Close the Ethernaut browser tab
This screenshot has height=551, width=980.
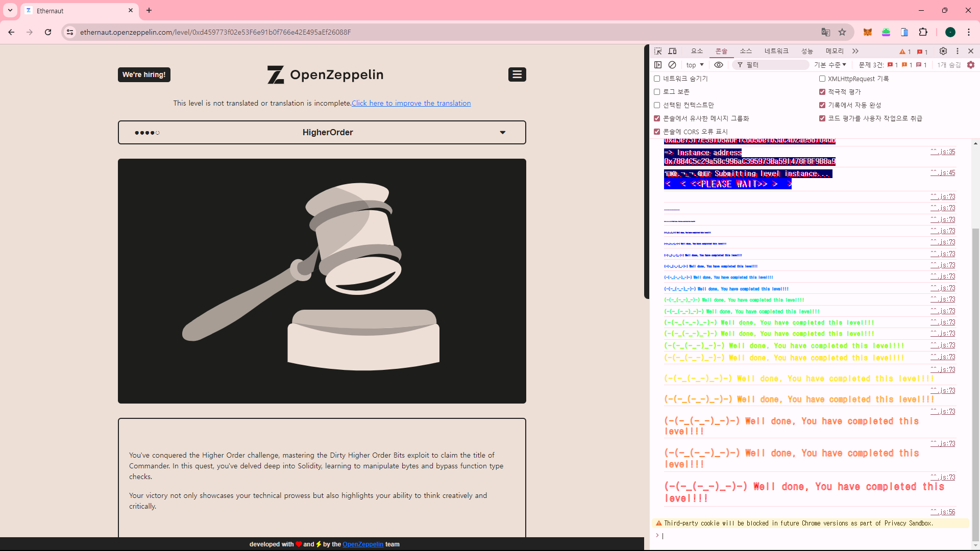pyautogui.click(x=131, y=10)
